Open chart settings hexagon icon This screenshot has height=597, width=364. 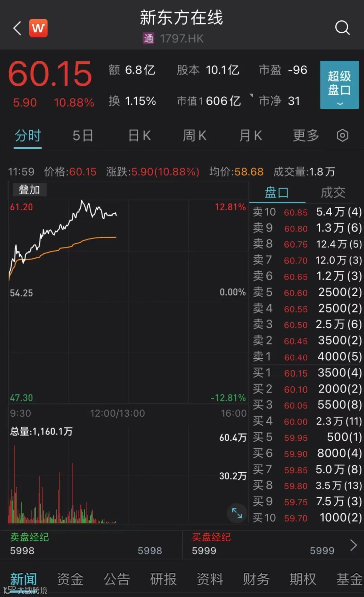(342, 136)
